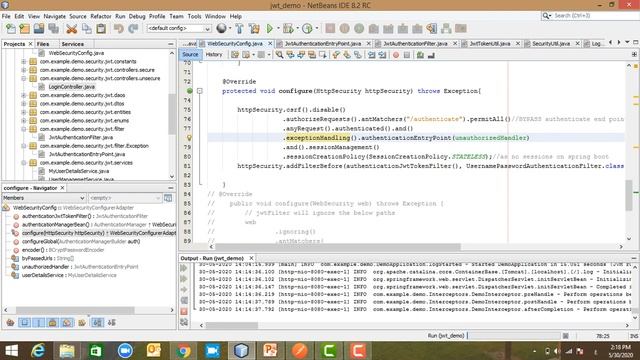Toggle Show Non-Public Members in Navigator
Viewport: 640px width, 360px height.
pyautogui.click(x=53, y=322)
